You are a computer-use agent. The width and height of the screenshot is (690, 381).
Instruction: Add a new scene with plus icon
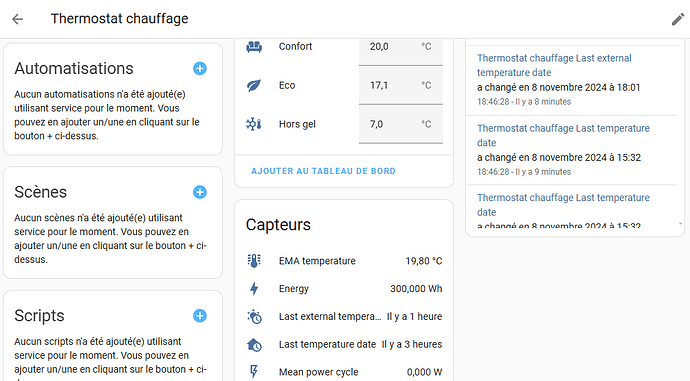pos(200,192)
